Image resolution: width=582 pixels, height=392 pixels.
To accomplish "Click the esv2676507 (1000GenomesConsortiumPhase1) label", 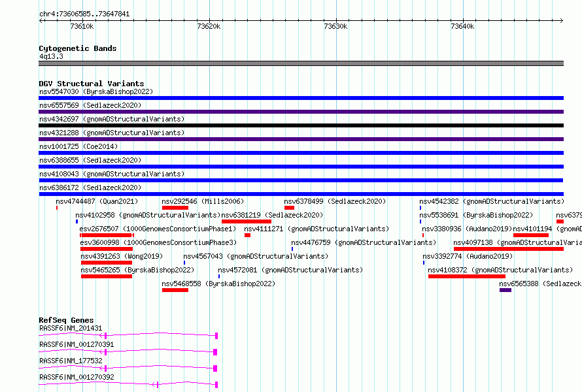I will 158,229.
